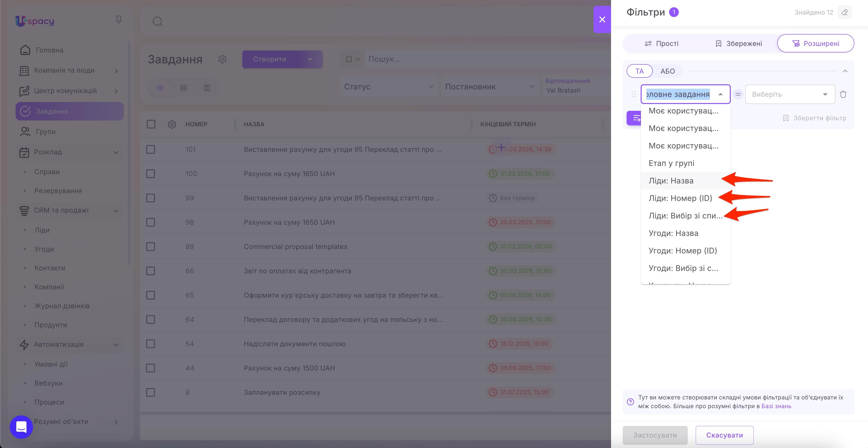Click the eraser icon to clear filters
This screenshot has height=448, width=868.
coord(844,12)
